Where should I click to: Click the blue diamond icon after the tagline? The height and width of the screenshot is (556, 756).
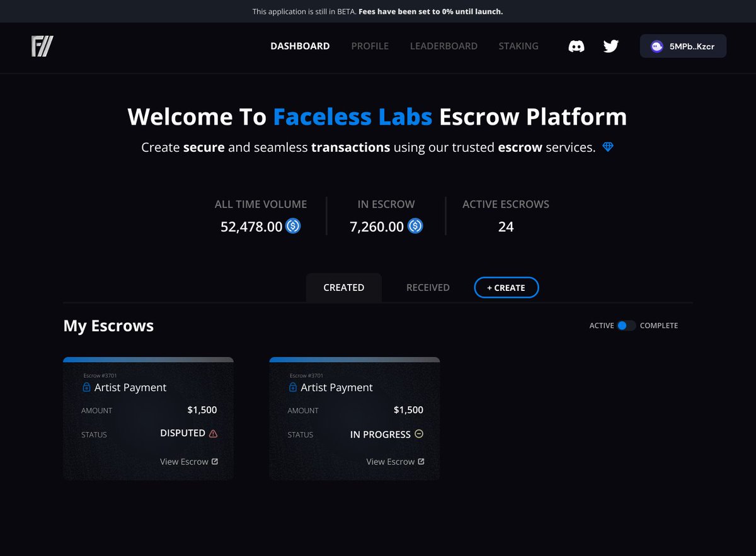[x=608, y=147]
